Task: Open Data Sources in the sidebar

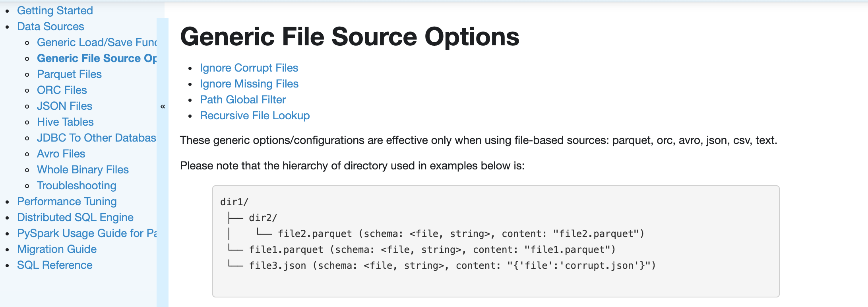Action: point(50,27)
